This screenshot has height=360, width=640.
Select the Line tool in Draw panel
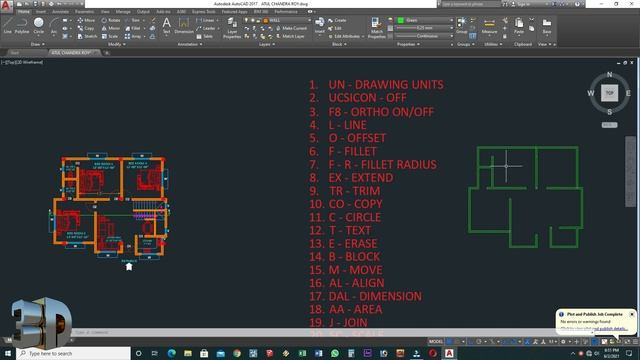pos(7,26)
